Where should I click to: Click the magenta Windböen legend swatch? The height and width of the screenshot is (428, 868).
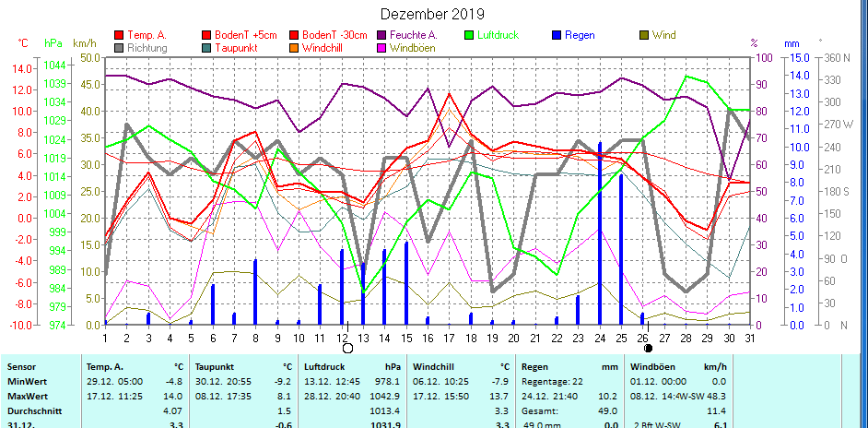point(381,48)
